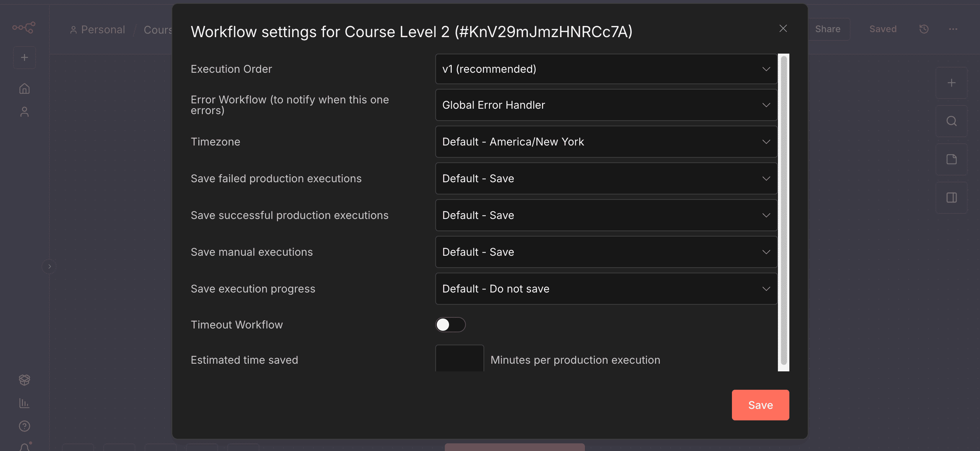Expand the sidebar with chevron arrow

tap(49, 266)
